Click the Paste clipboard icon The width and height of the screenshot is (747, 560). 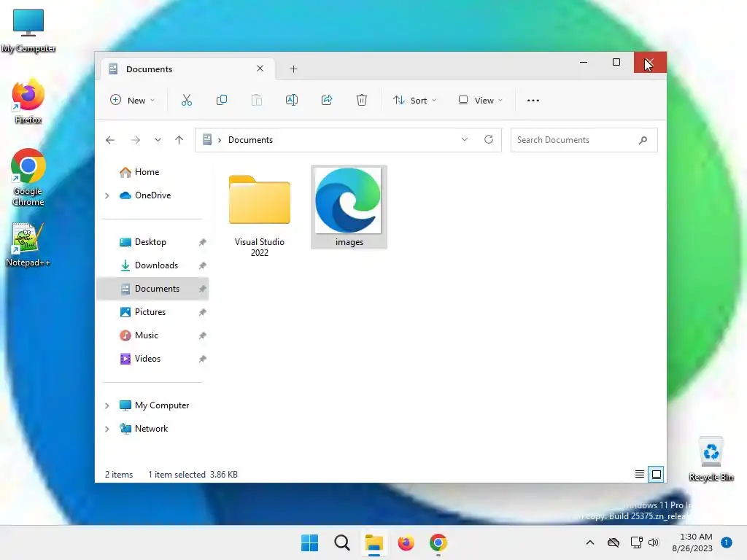coord(256,100)
